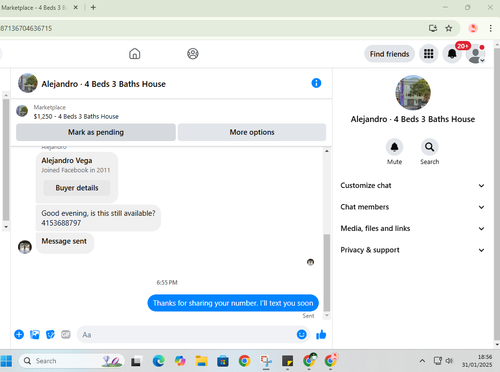Open the notifications bell with 20+ badge
Viewport: 500px width, 372px height.
pyautogui.click(x=452, y=54)
